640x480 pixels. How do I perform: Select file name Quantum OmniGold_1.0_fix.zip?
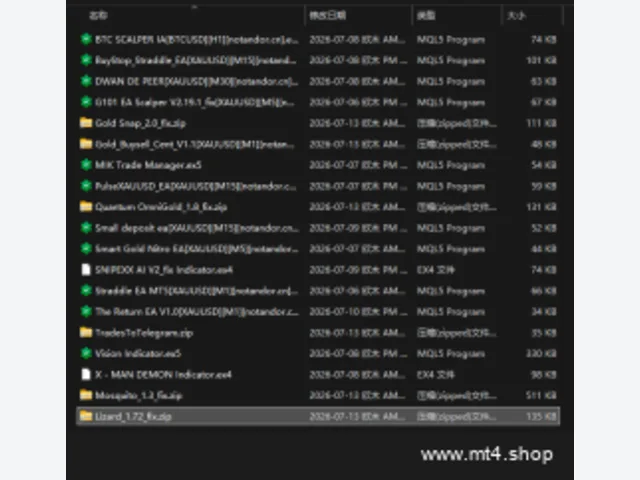[x=161, y=207]
